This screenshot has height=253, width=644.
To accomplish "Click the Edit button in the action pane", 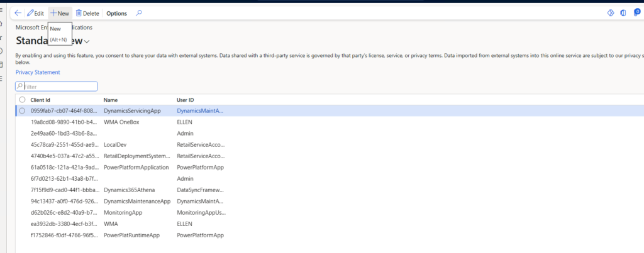I will (x=35, y=13).
